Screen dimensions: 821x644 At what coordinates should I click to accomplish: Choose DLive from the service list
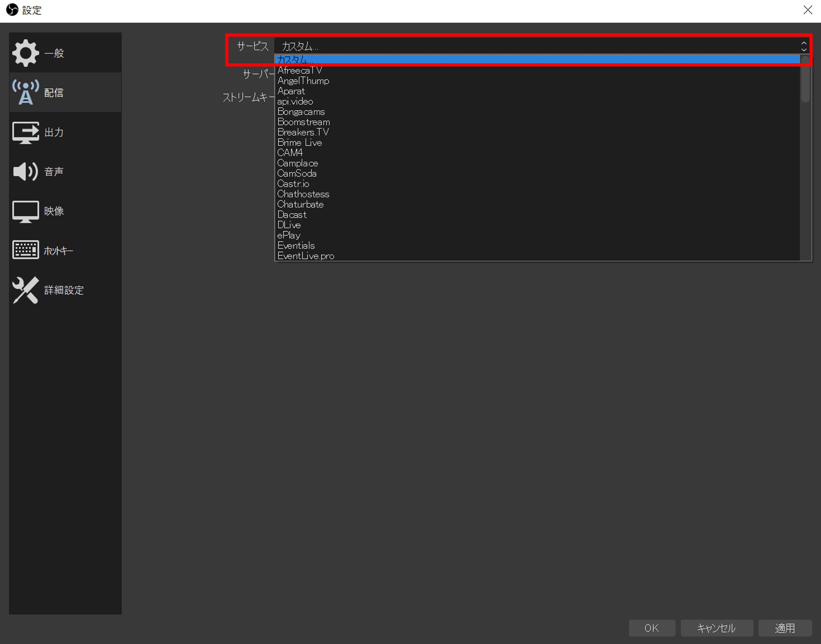point(537,225)
